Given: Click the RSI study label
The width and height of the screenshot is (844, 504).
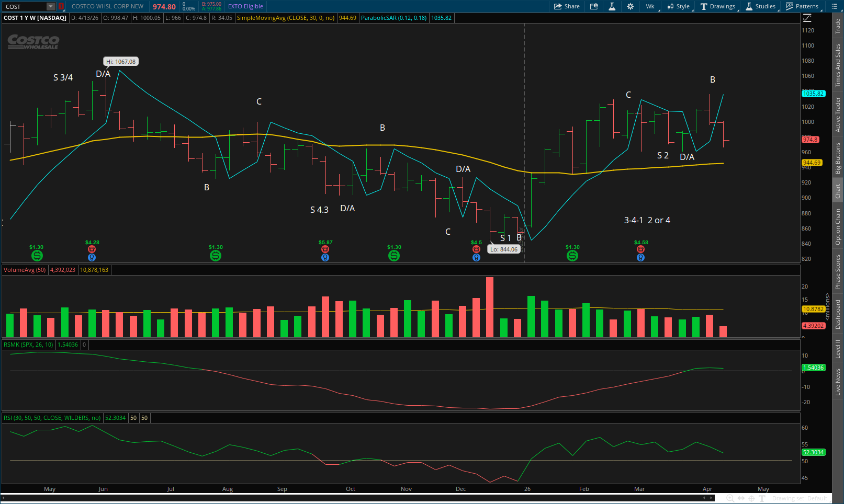Looking at the screenshot, I should pyautogui.click(x=52, y=418).
